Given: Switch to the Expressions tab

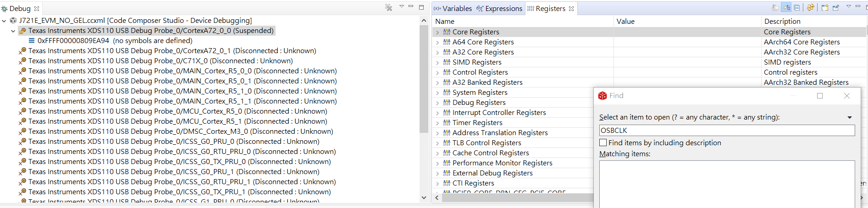Looking at the screenshot, I should point(499,8).
